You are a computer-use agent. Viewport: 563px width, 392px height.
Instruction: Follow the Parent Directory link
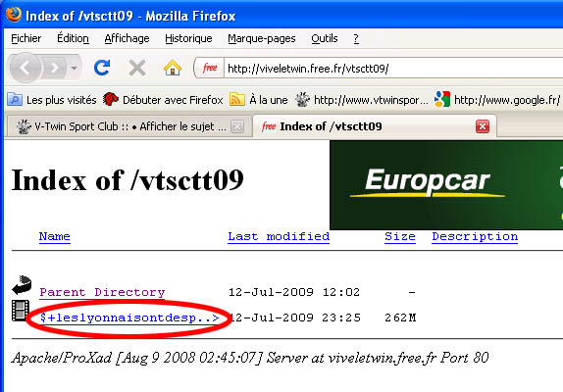click(102, 292)
